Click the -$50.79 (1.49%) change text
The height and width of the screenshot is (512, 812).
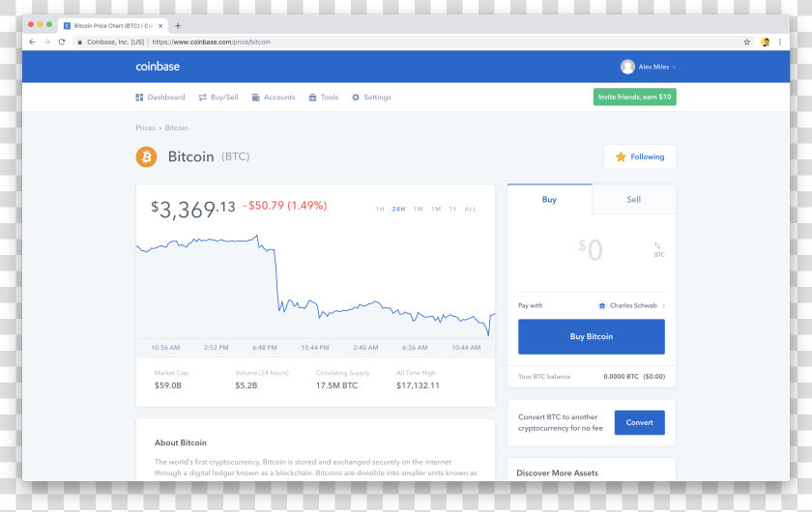[285, 206]
